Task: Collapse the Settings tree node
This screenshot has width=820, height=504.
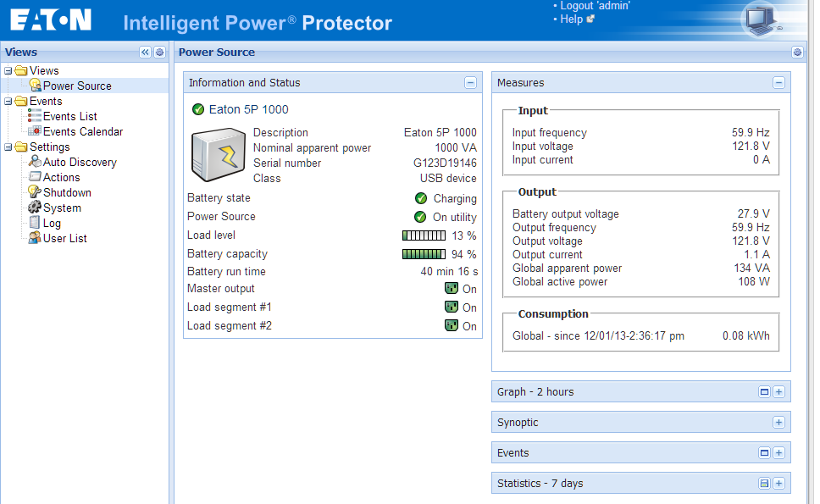Action: 8,147
